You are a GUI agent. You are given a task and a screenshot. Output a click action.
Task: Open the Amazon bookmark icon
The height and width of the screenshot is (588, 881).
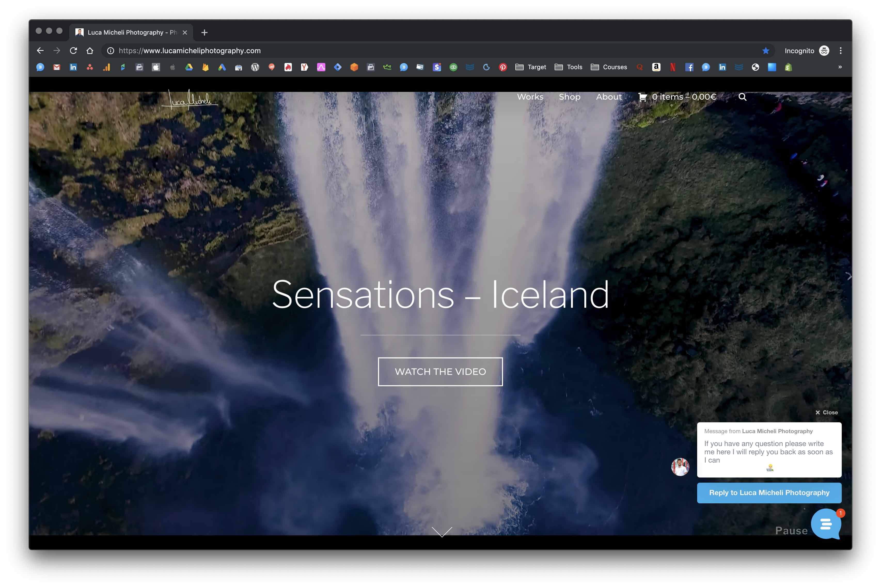pos(656,67)
